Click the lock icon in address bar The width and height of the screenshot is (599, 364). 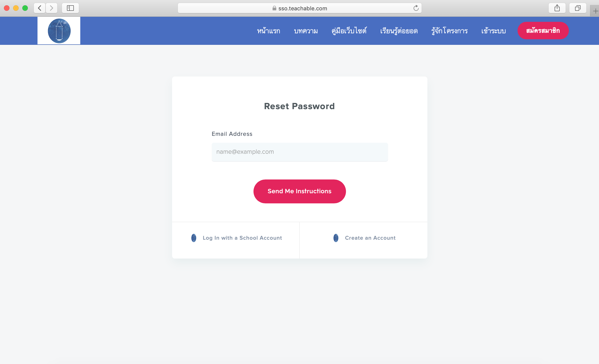pos(274,8)
